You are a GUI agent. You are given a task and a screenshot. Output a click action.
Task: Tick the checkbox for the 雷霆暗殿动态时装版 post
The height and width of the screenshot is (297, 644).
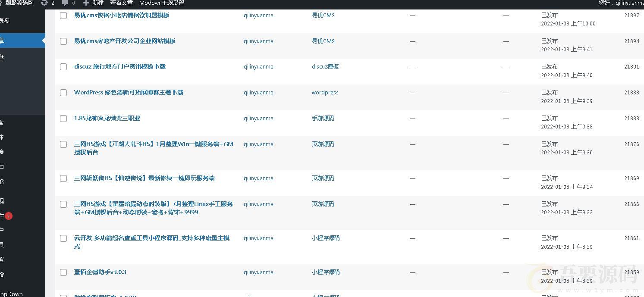tap(63, 204)
